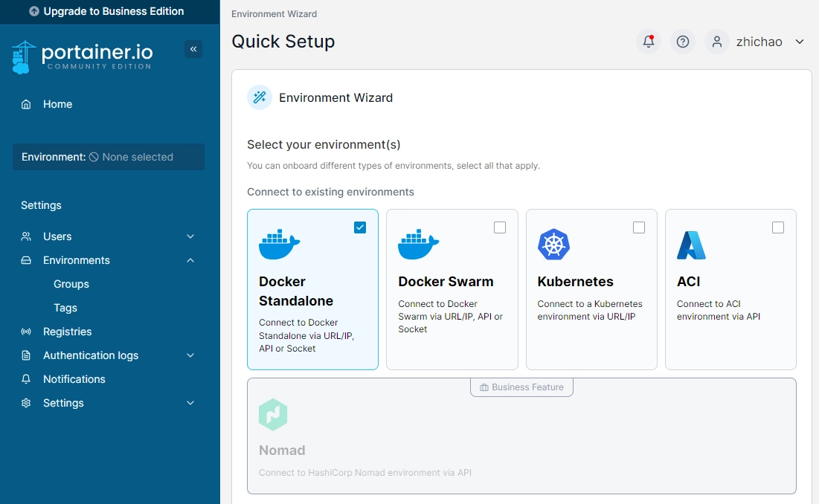
Task: Select the Kubernetes helm wheel icon
Action: (553, 243)
